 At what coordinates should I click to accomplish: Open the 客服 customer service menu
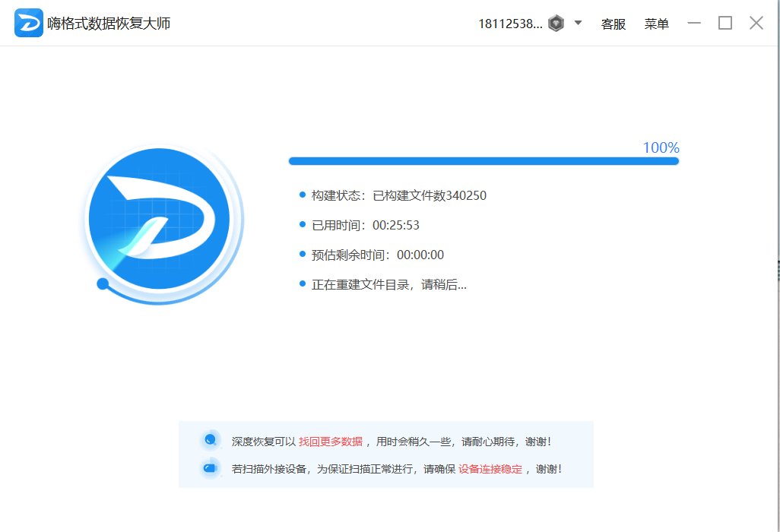[x=613, y=23]
